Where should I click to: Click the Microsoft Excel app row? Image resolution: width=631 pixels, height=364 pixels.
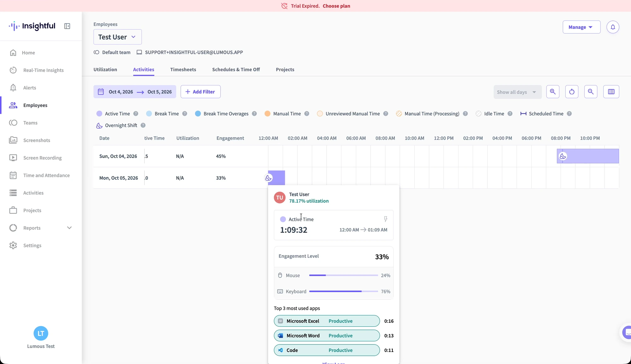click(327, 321)
